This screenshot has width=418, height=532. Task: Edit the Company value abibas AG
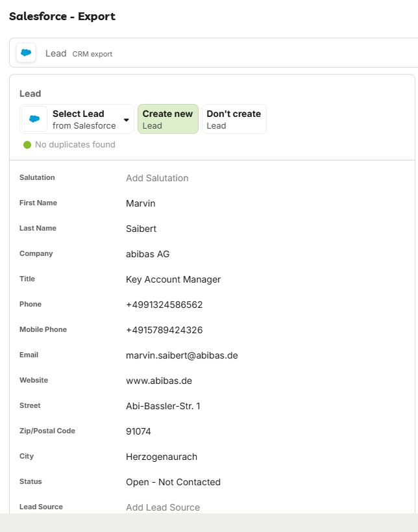(147, 254)
